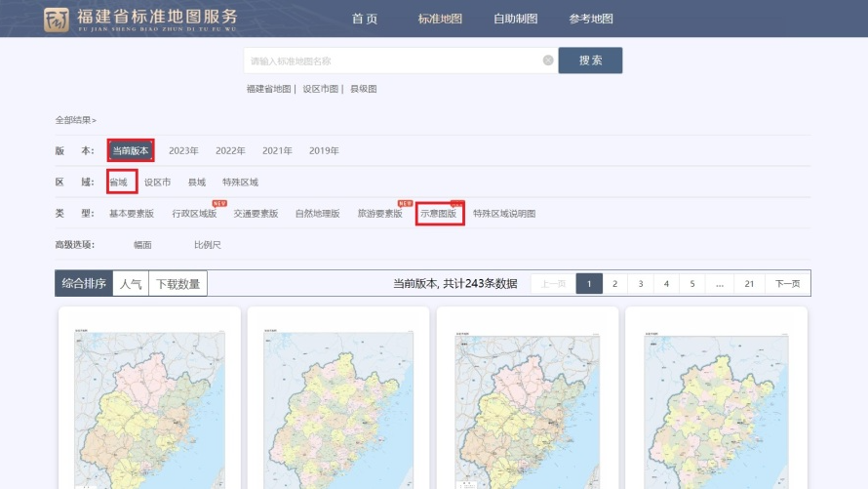Select the 2019年 version filter
The height and width of the screenshot is (489, 868).
[x=324, y=150]
